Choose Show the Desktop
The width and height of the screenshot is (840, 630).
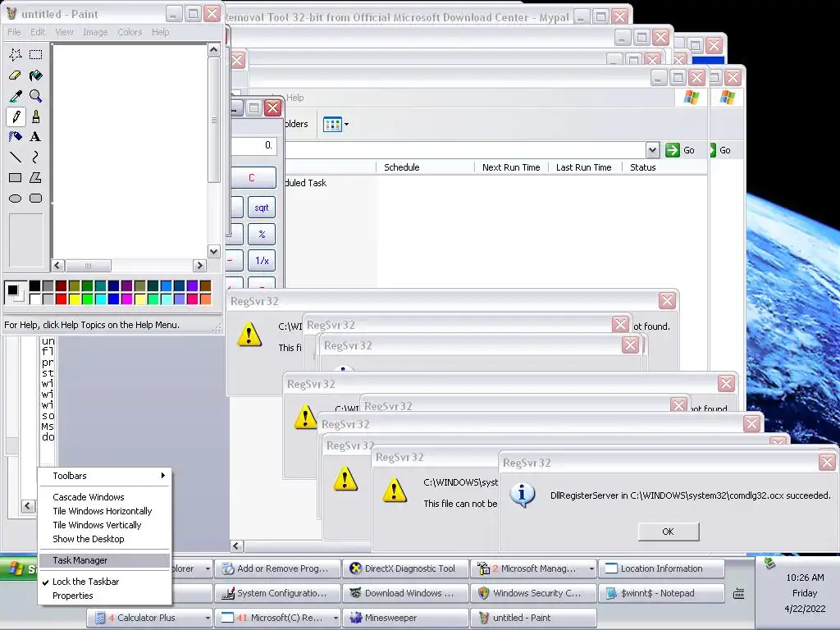point(105,539)
